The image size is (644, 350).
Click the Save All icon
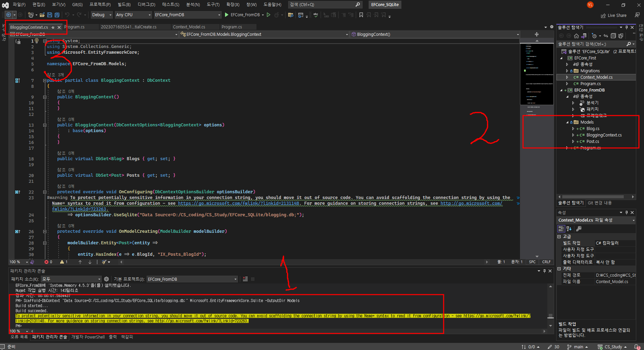point(57,15)
